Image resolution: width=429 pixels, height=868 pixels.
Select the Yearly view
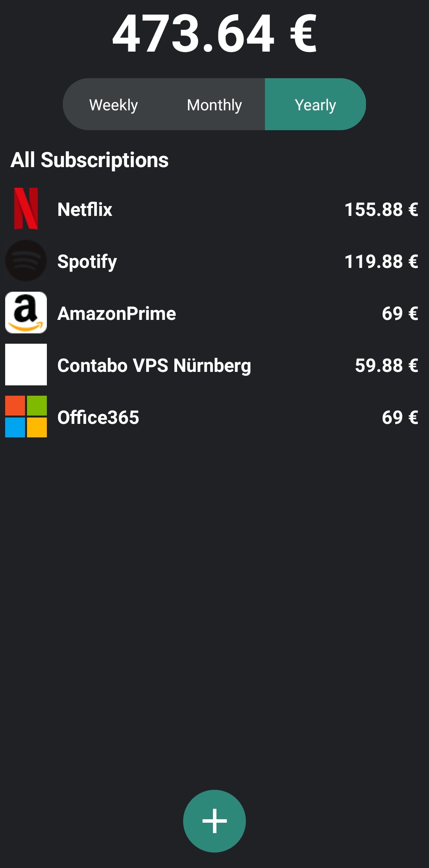pyautogui.click(x=315, y=104)
